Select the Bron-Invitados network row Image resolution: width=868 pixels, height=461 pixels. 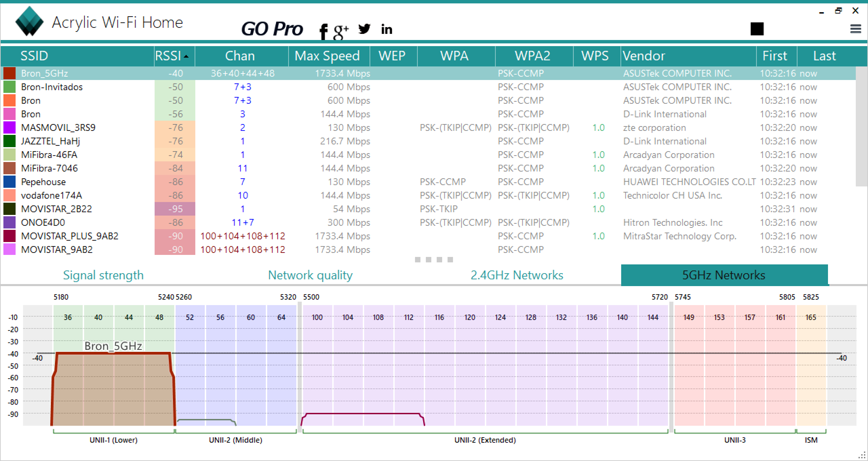pyautogui.click(x=429, y=87)
